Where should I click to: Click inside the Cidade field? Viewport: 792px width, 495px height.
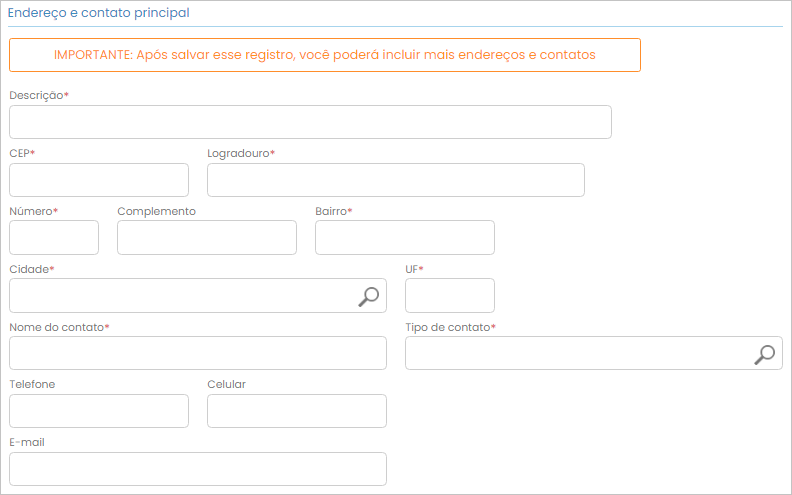[180, 296]
